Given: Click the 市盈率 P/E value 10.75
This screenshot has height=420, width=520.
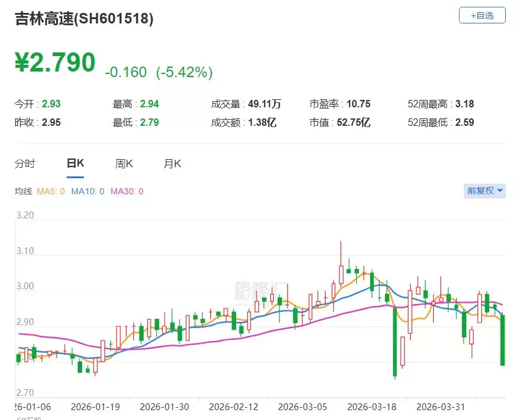Looking at the screenshot, I should click(358, 104).
